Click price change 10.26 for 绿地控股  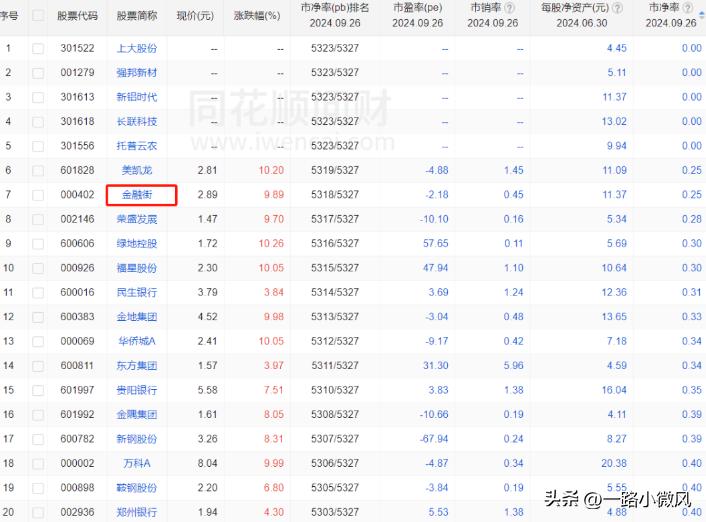(x=271, y=243)
